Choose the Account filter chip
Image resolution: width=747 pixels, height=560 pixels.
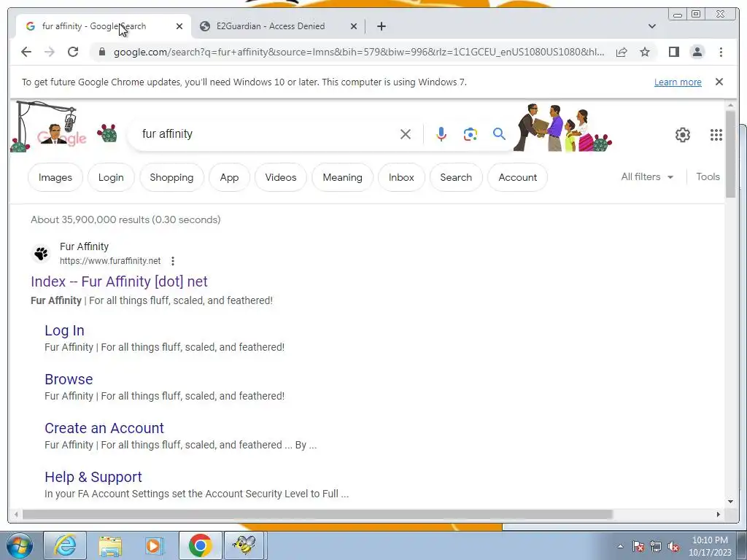(x=517, y=178)
